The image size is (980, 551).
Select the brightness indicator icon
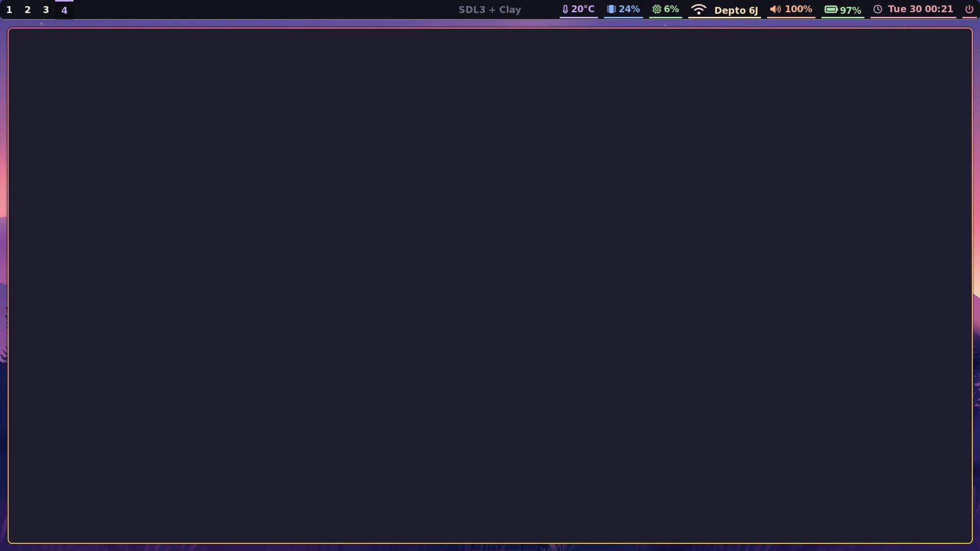[612, 9]
